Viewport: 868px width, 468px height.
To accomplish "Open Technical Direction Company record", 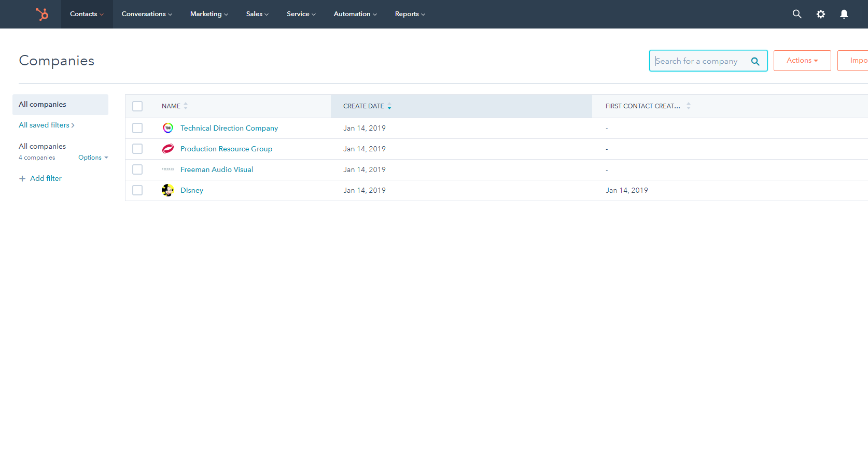I will point(229,128).
